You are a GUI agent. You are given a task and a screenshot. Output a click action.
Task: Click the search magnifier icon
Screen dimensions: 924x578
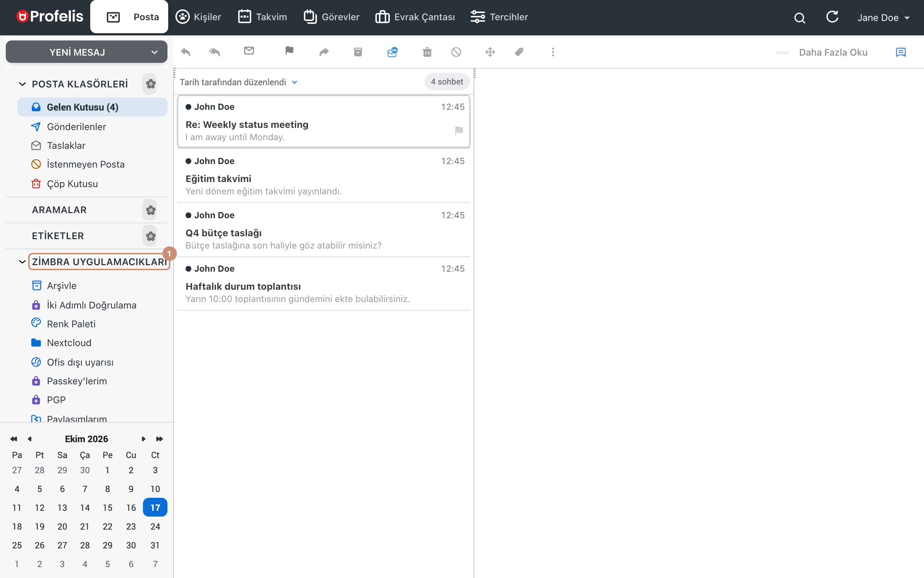tap(799, 18)
